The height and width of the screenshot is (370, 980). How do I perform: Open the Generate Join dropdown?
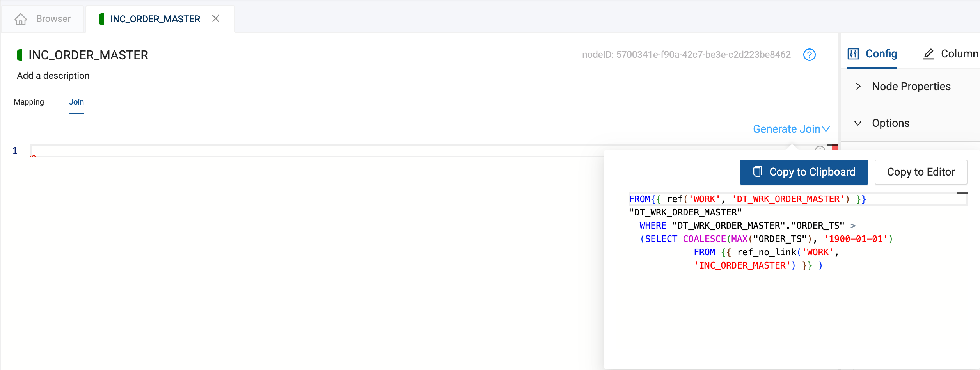click(x=791, y=129)
